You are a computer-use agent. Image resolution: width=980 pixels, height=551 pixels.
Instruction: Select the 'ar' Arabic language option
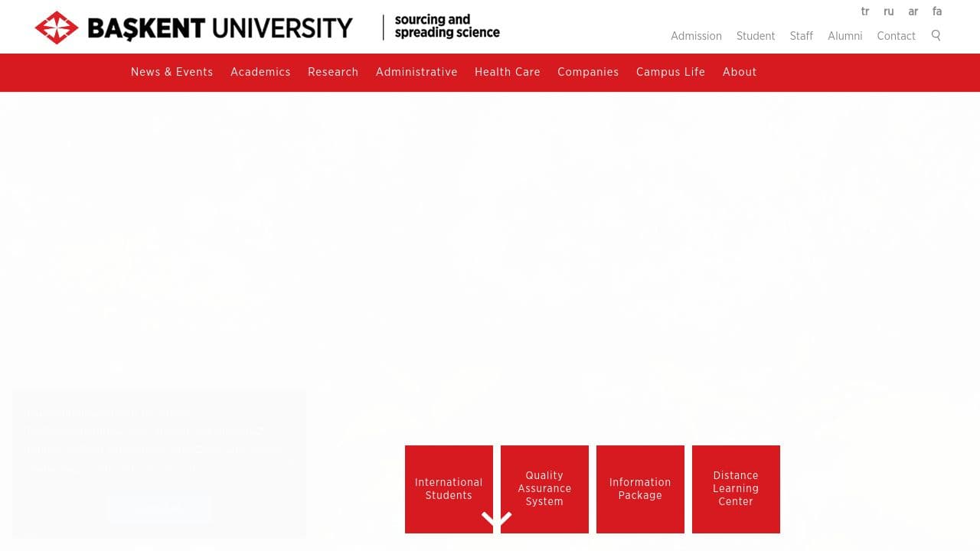(x=913, y=11)
